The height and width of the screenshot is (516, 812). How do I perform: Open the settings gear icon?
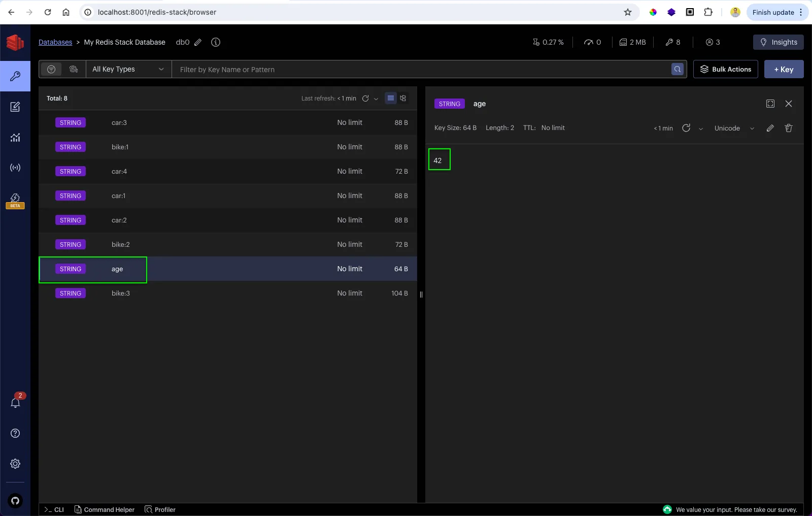click(15, 464)
